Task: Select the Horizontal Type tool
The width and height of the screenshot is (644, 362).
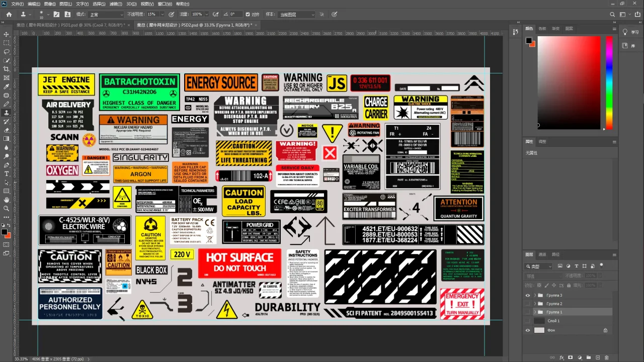Action: pos(7,173)
